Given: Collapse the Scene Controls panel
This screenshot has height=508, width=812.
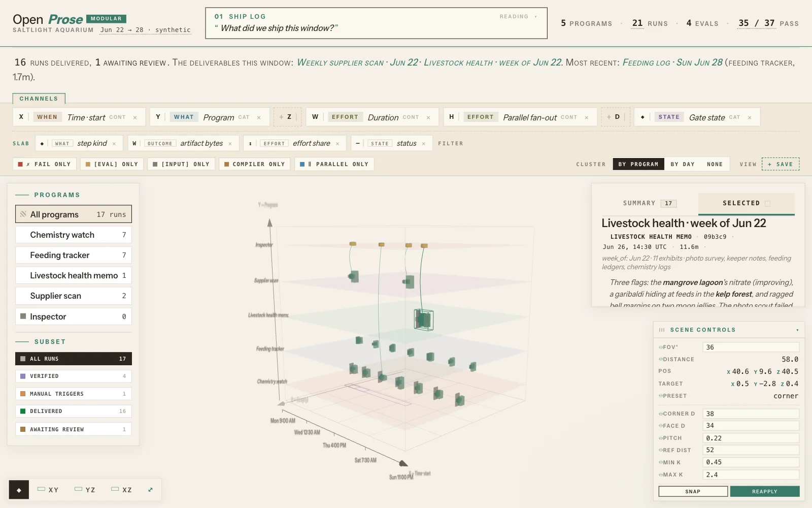Looking at the screenshot, I should click(x=797, y=330).
